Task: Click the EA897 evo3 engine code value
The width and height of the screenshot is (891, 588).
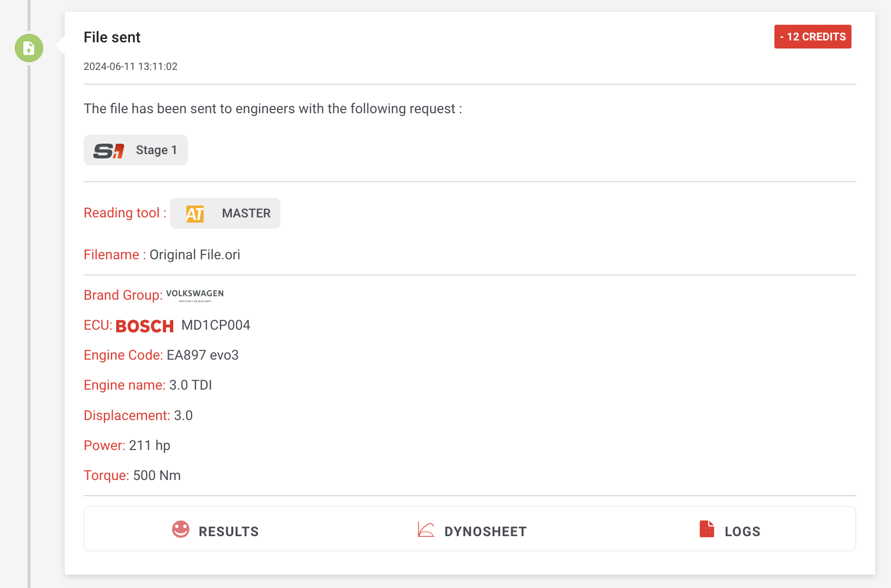Action: point(202,355)
